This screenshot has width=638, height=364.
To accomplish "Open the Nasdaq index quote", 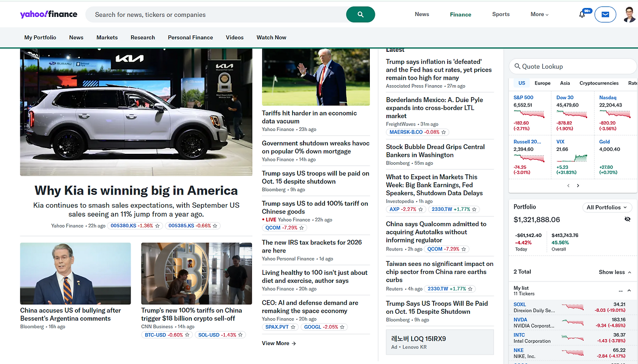I will tap(608, 98).
